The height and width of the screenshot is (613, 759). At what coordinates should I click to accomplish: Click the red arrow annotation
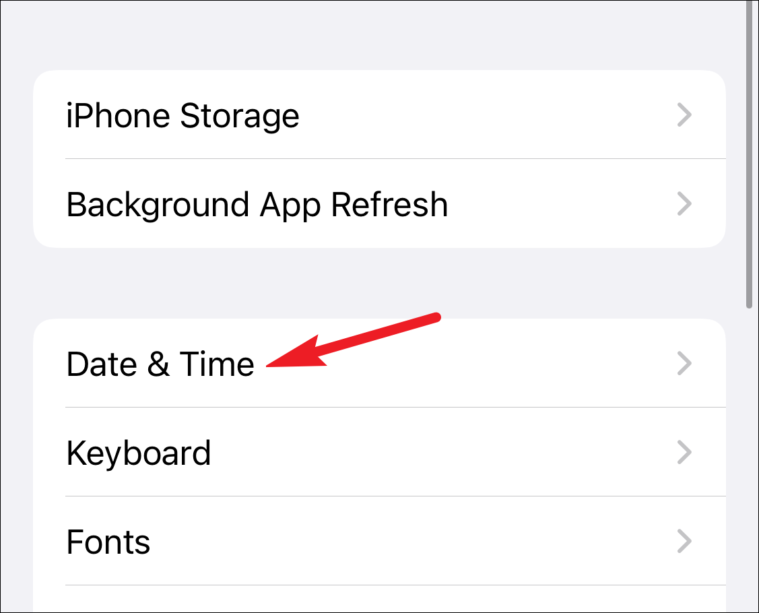pos(353,340)
